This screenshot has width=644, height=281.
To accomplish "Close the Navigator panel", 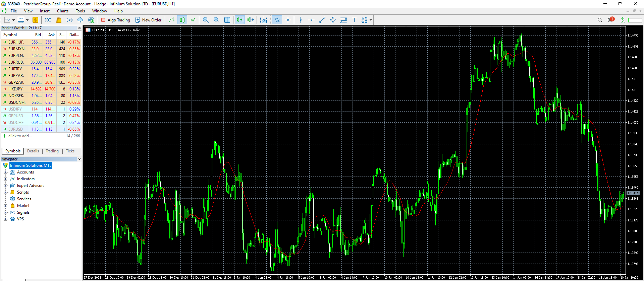I will [x=79, y=159].
